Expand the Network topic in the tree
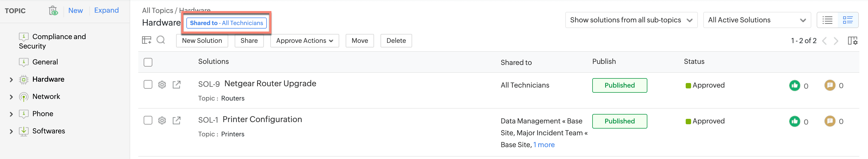868x159 pixels. tap(11, 97)
